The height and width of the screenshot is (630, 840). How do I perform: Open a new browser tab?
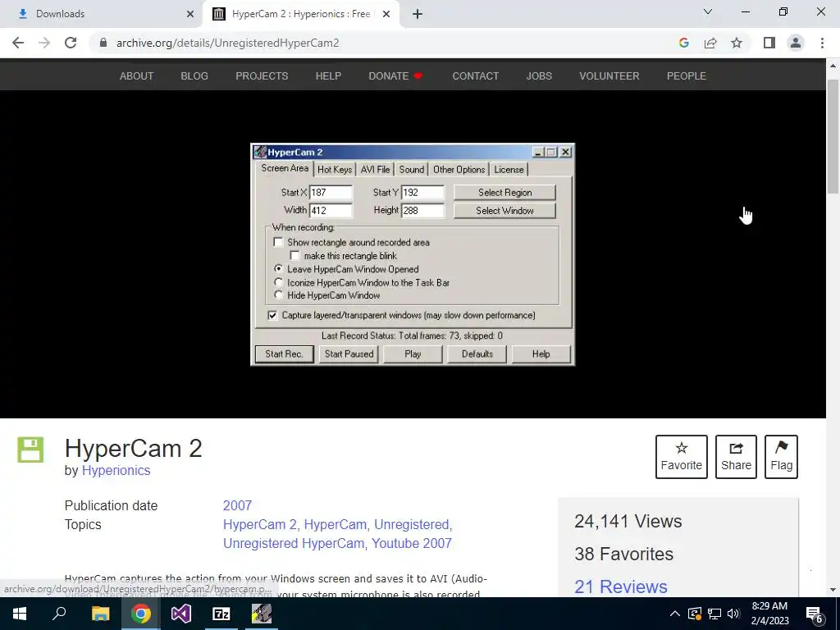(x=418, y=15)
